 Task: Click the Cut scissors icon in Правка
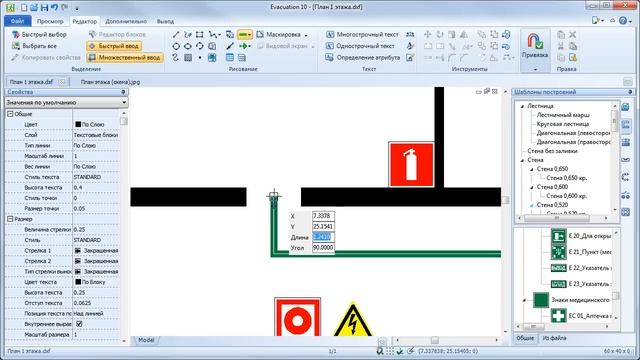click(561, 46)
